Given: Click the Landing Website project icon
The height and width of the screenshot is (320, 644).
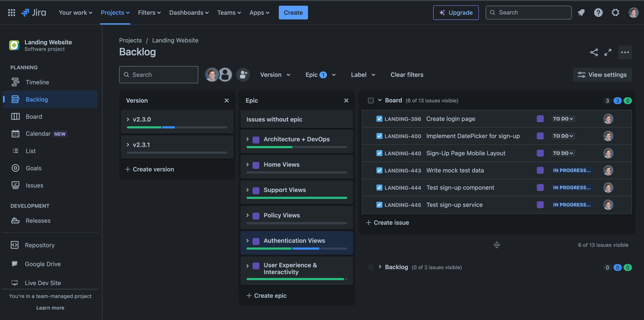Looking at the screenshot, I should 14,45.
